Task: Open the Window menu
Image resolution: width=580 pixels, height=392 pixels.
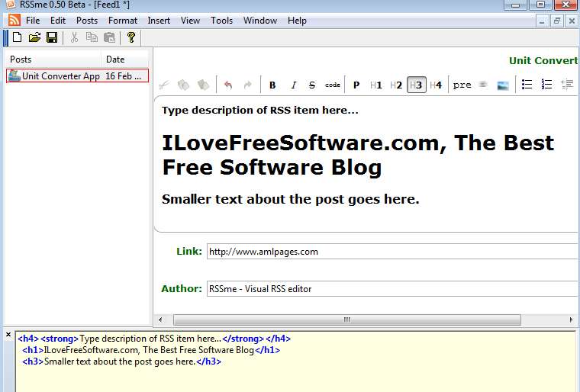Action: 260,21
